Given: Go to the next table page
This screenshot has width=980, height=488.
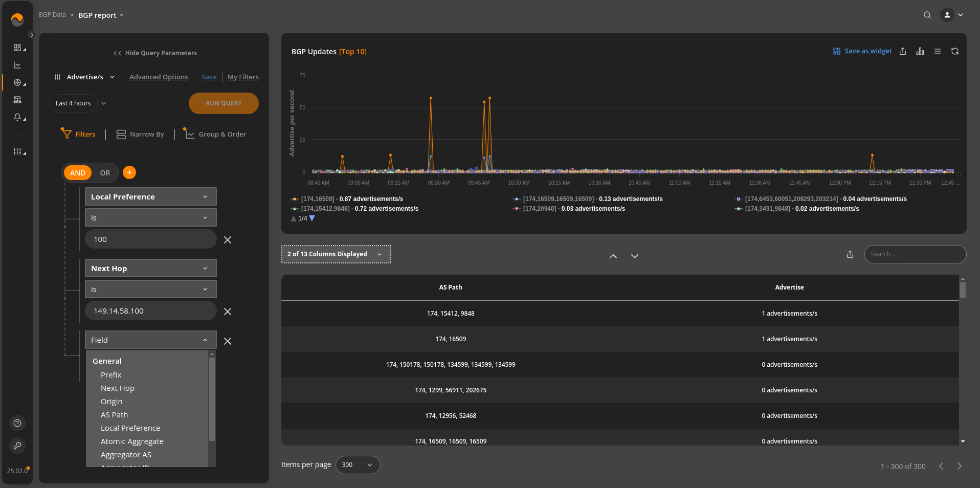Looking at the screenshot, I should (x=960, y=466).
